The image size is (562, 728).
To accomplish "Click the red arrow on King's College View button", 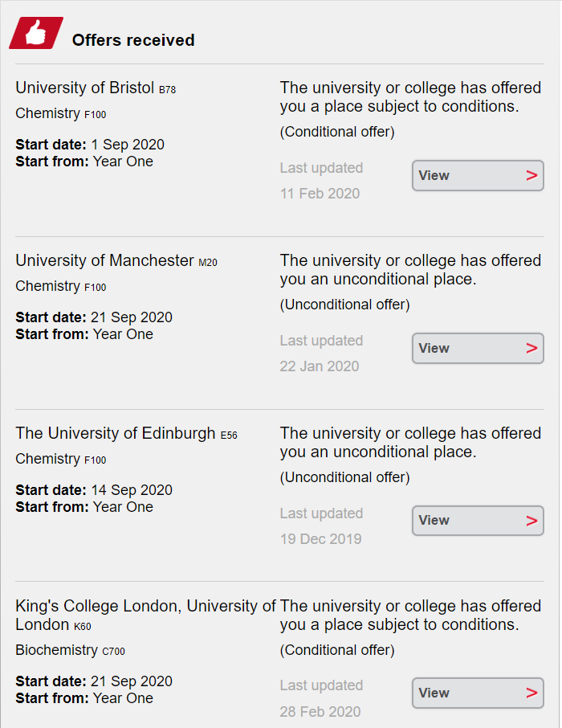I will [531, 693].
